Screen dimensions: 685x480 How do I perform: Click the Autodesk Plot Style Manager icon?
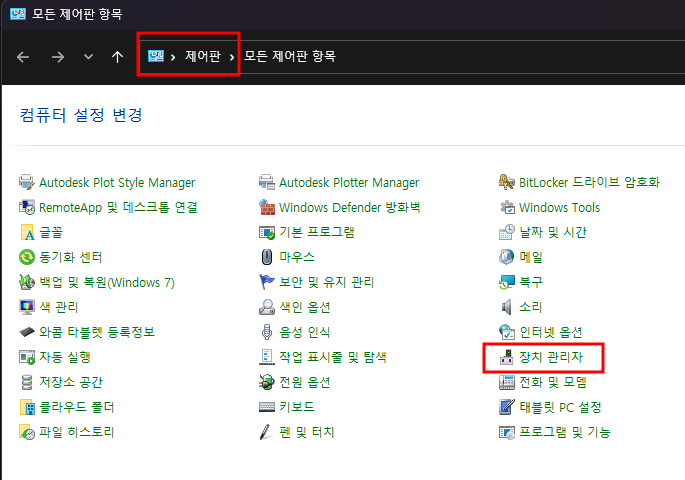(27, 182)
